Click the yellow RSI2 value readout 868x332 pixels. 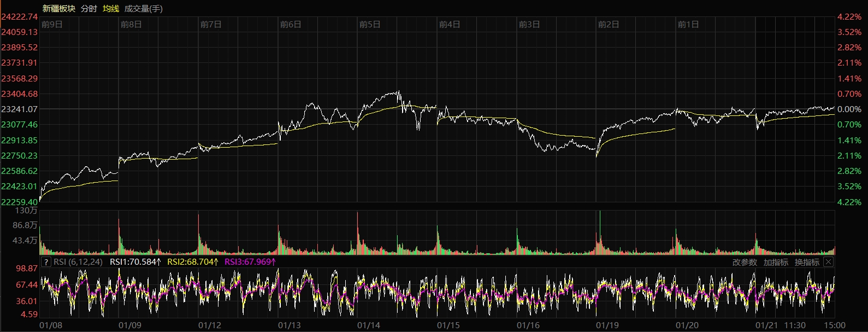192,262
